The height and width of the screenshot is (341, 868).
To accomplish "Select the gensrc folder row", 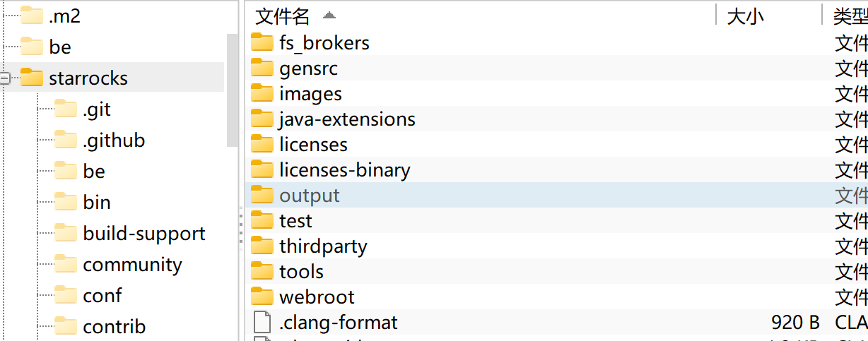I will click(x=556, y=68).
